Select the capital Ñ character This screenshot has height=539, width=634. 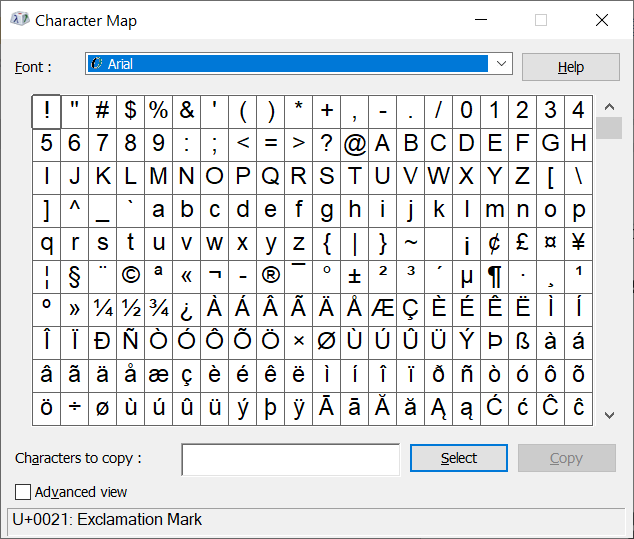point(131,343)
